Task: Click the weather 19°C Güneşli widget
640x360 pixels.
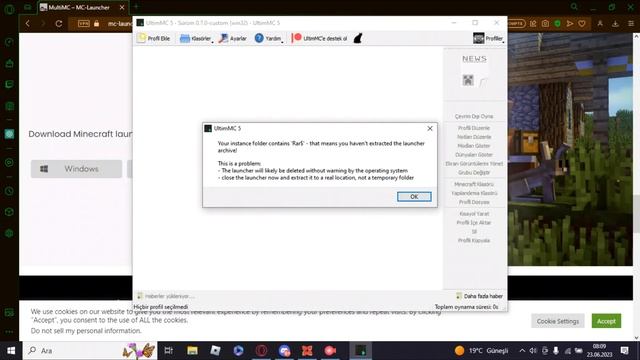Action: (x=482, y=351)
